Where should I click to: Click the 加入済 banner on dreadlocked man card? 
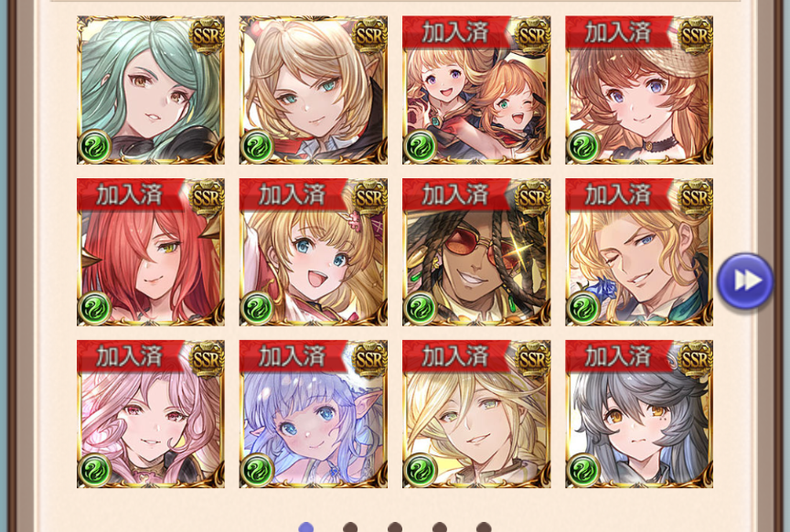(456, 195)
